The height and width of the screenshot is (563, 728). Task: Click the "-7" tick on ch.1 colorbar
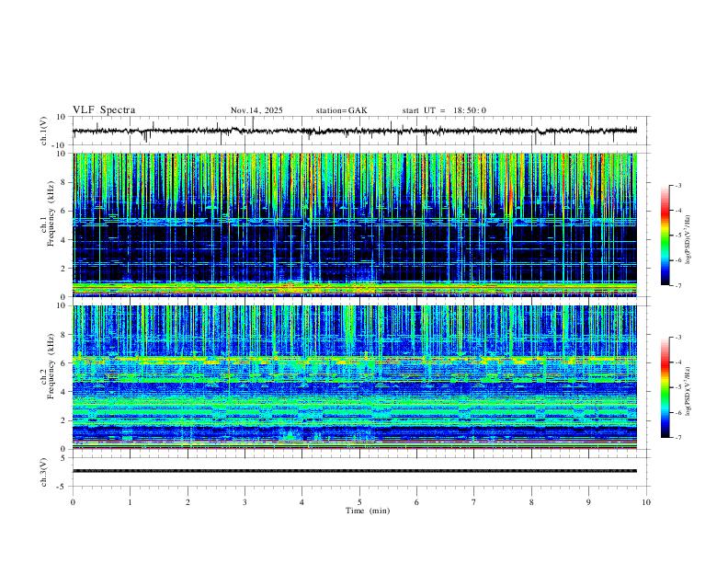point(677,286)
